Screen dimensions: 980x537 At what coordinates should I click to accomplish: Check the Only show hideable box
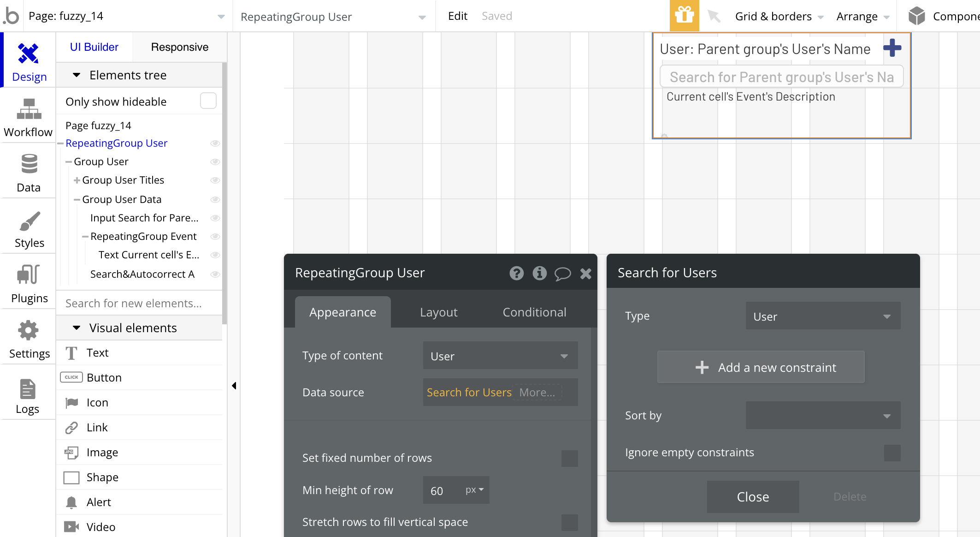pos(208,101)
